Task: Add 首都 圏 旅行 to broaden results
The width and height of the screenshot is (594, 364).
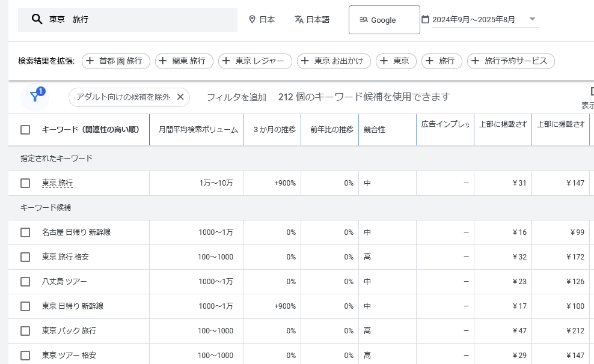Action: click(115, 61)
